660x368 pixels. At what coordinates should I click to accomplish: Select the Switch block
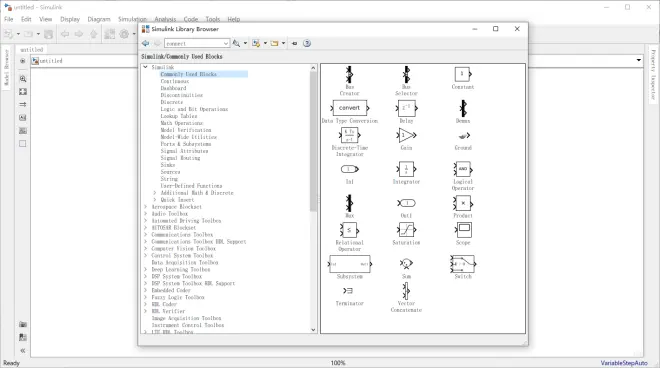click(x=463, y=264)
